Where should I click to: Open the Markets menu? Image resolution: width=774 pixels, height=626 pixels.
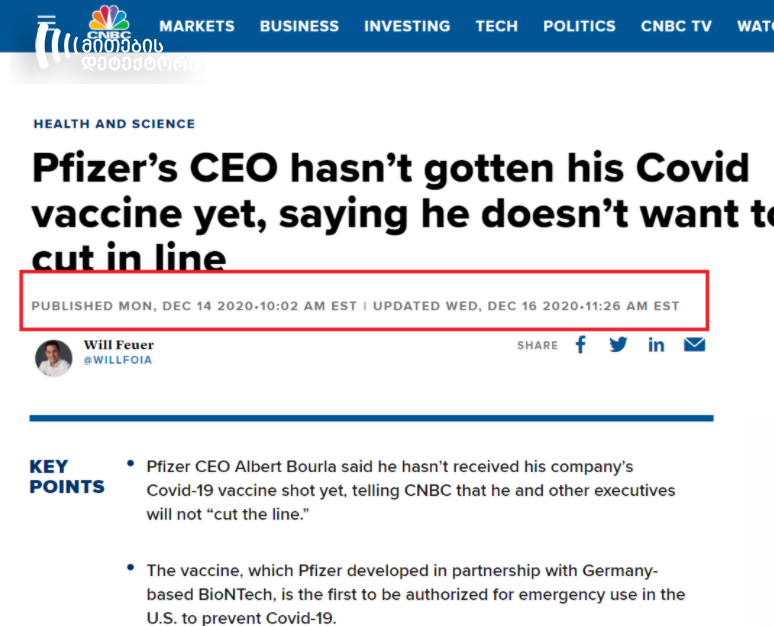[197, 26]
